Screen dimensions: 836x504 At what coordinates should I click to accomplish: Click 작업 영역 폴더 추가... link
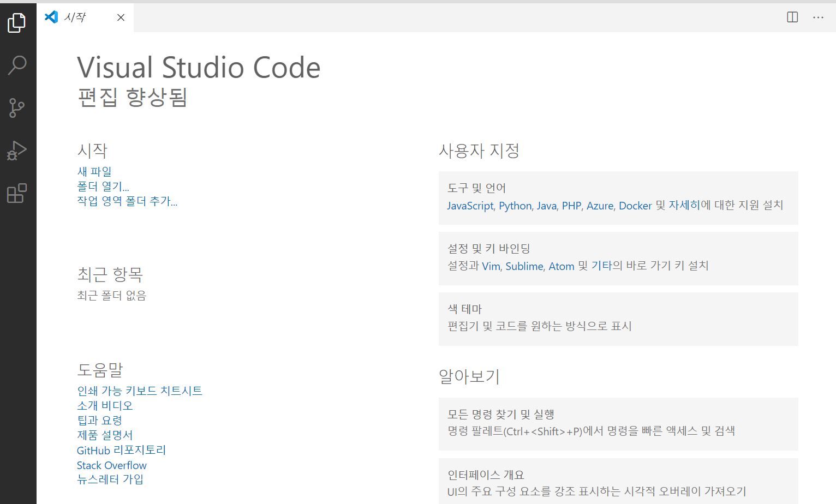click(x=127, y=201)
